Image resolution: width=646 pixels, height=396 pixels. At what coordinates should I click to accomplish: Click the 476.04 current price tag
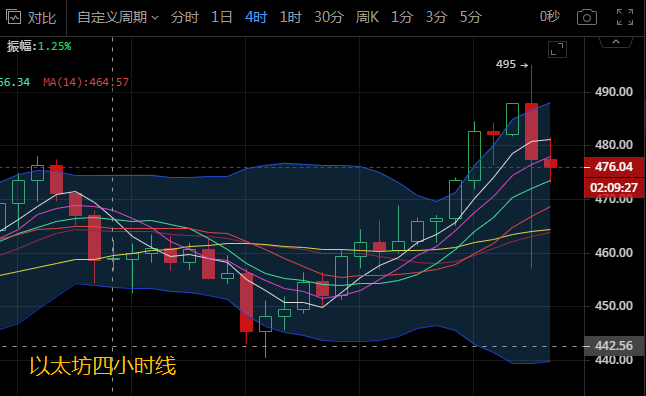[x=614, y=167]
